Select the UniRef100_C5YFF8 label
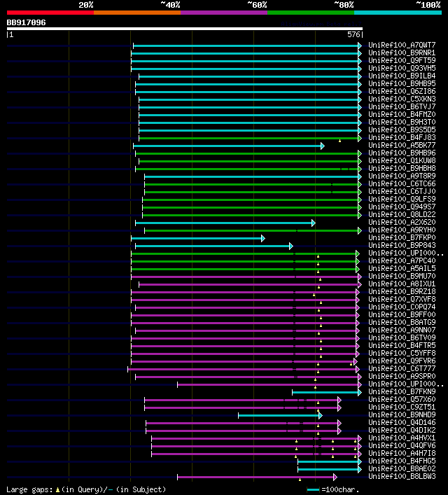This screenshot has height=495, width=448. tap(402, 354)
